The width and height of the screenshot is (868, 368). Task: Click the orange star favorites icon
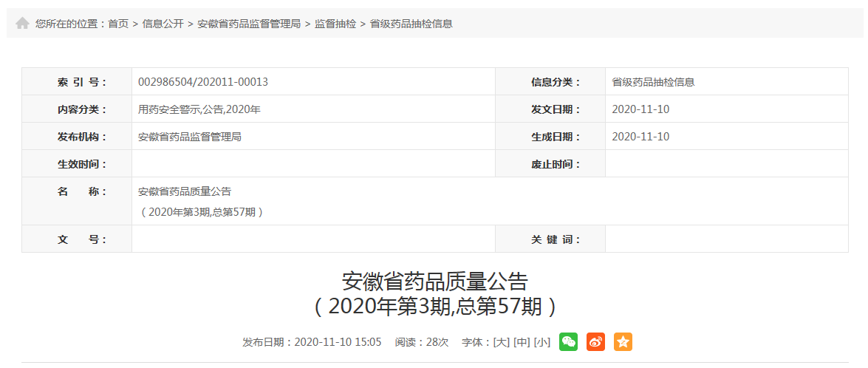tap(623, 341)
